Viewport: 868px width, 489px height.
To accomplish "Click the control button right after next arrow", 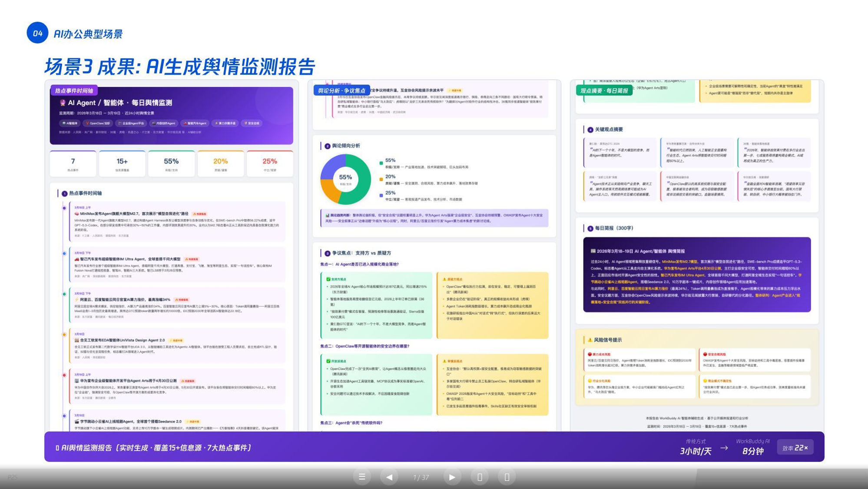I will click(x=480, y=477).
